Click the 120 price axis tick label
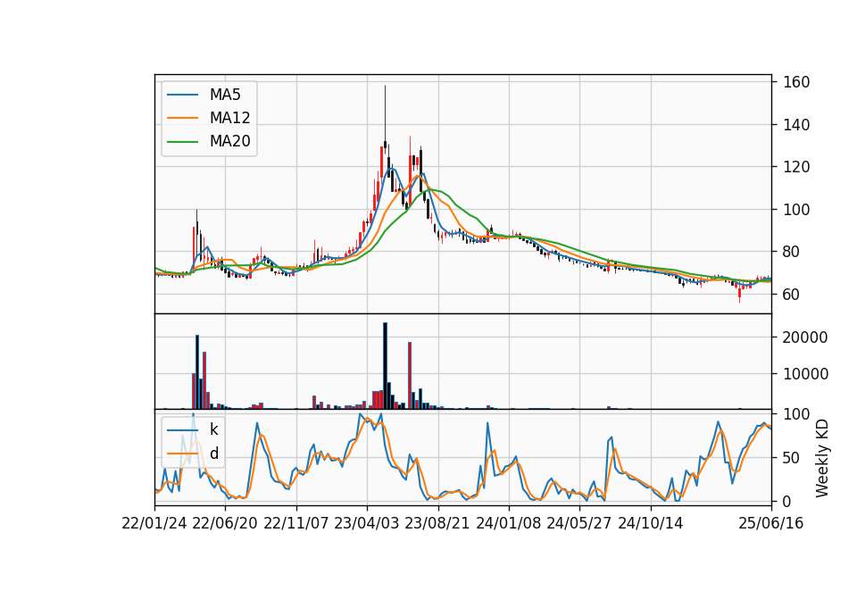 (796, 167)
